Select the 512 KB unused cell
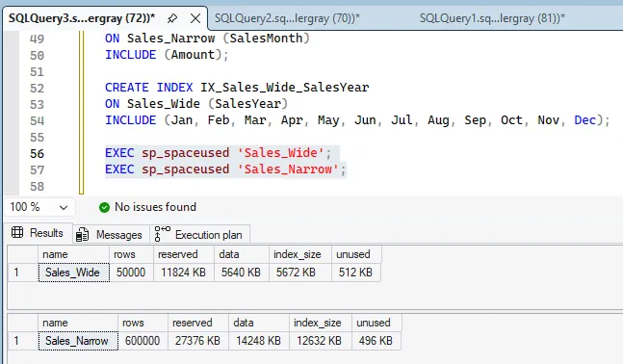 355,273
